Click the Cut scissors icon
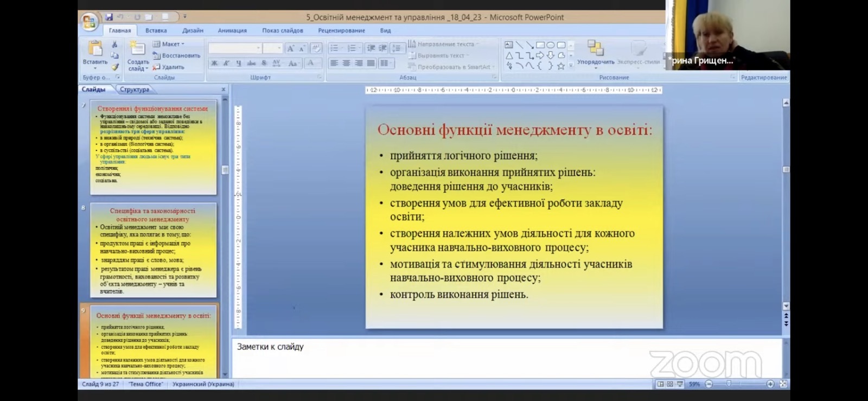The width and height of the screenshot is (868, 401). pyautogui.click(x=114, y=44)
